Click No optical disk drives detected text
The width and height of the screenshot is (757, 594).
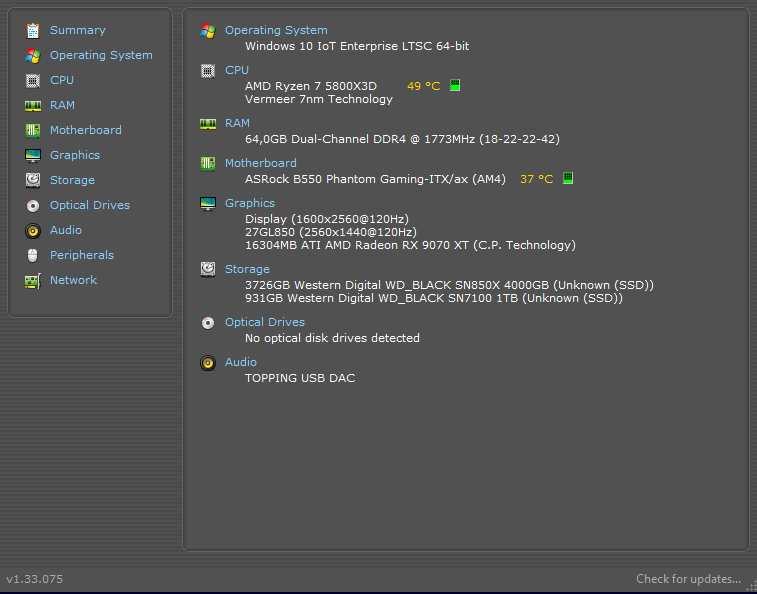click(332, 338)
